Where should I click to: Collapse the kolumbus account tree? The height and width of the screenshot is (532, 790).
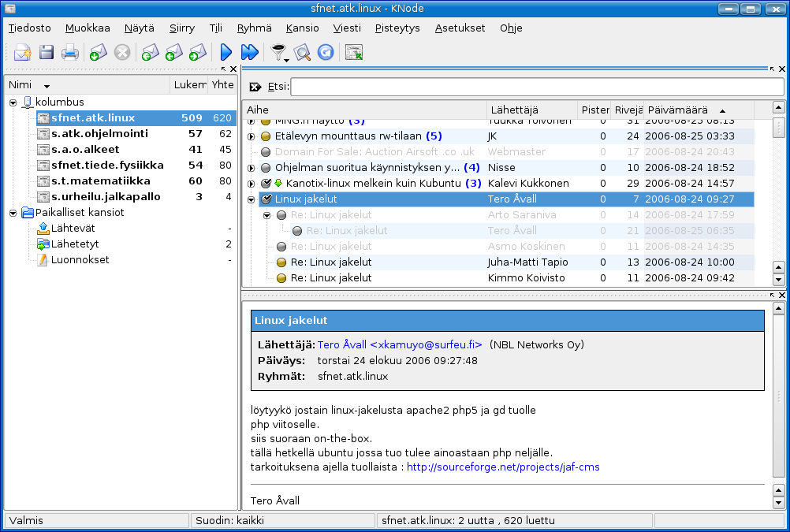[x=13, y=102]
